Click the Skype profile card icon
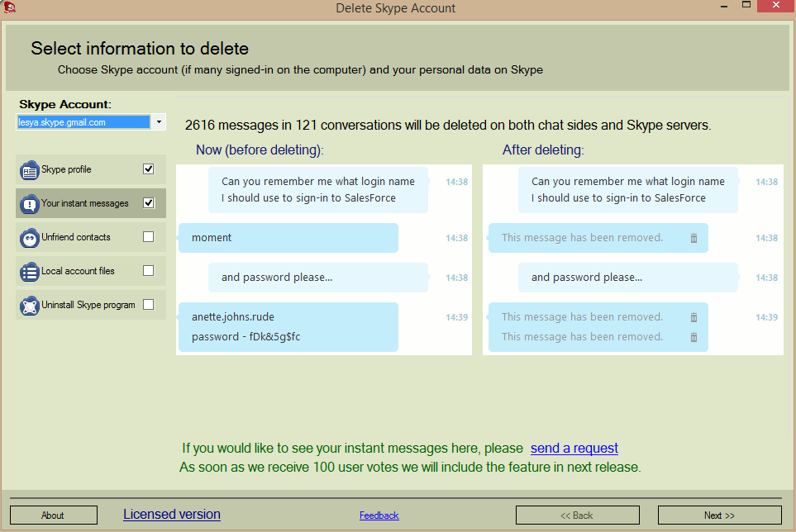 [30, 170]
